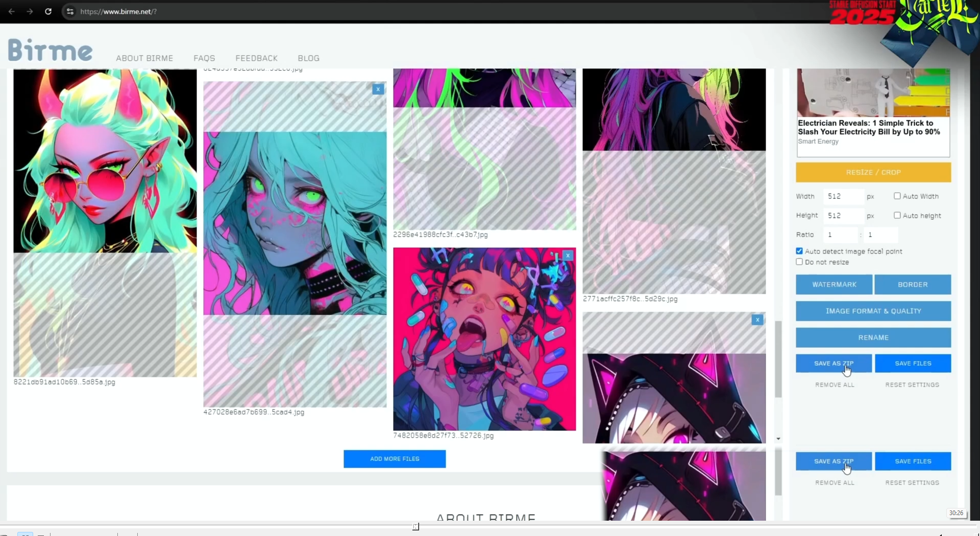Open the electrician electricity bill ad
The width and height of the screenshot is (980, 536).
(873, 112)
